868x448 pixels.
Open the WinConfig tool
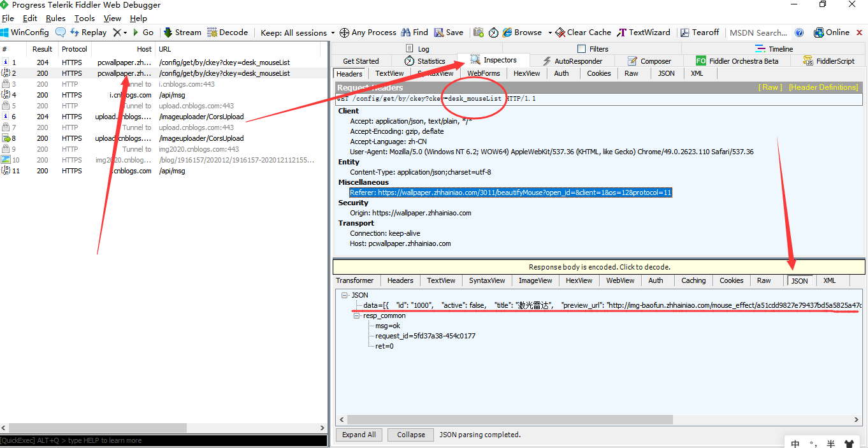tap(25, 33)
